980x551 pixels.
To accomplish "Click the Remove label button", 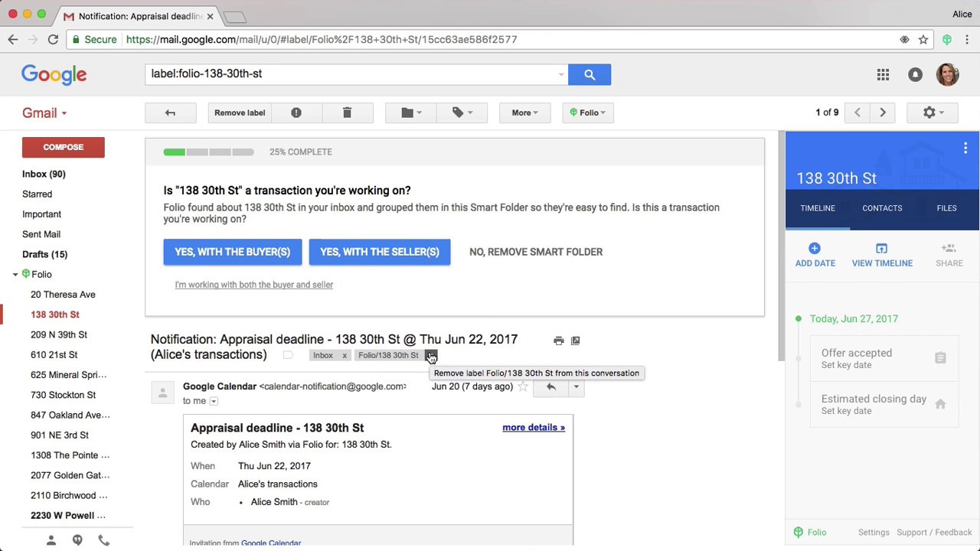I will pyautogui.click(x=240, y=112).
